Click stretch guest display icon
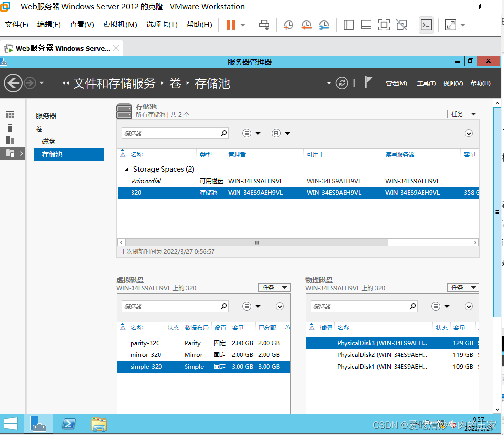 451,25
